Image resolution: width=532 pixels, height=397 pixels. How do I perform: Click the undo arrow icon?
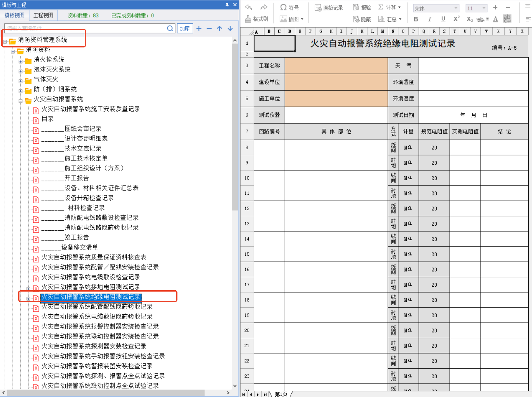249,7
